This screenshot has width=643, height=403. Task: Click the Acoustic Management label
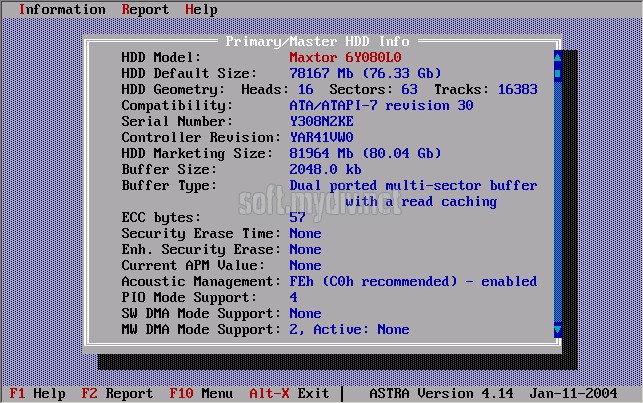point(201,281)
